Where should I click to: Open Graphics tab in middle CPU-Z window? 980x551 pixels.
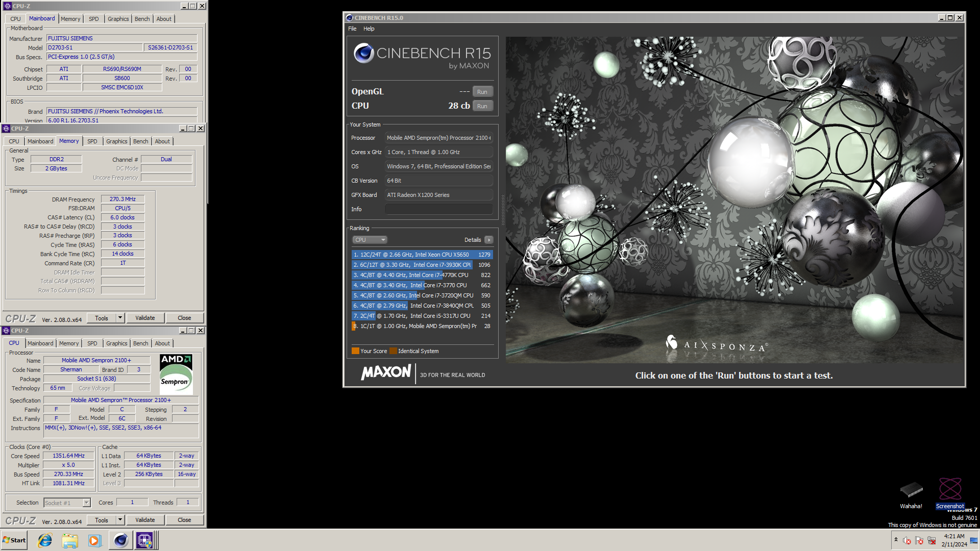117,141
